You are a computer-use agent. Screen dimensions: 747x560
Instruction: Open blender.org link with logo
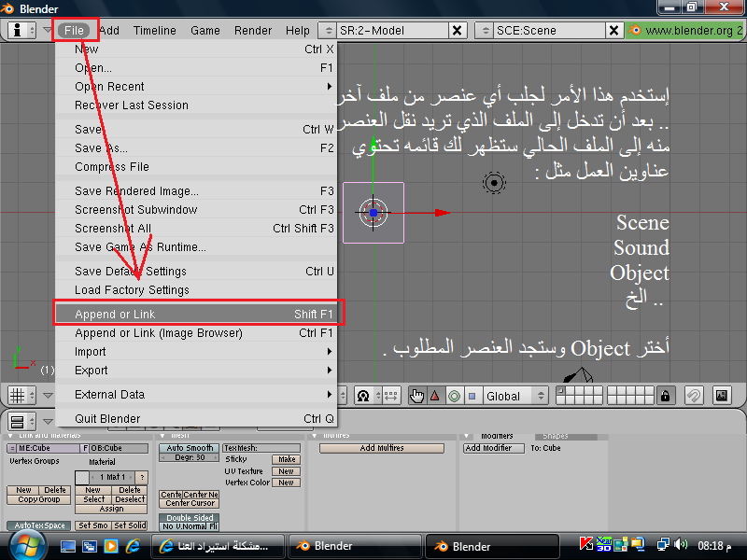point(685,31)
